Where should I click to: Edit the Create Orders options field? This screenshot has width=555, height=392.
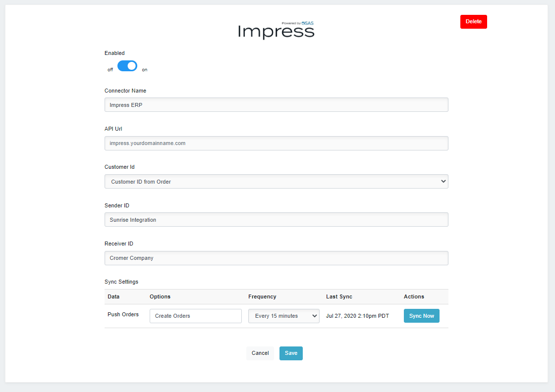195,316
